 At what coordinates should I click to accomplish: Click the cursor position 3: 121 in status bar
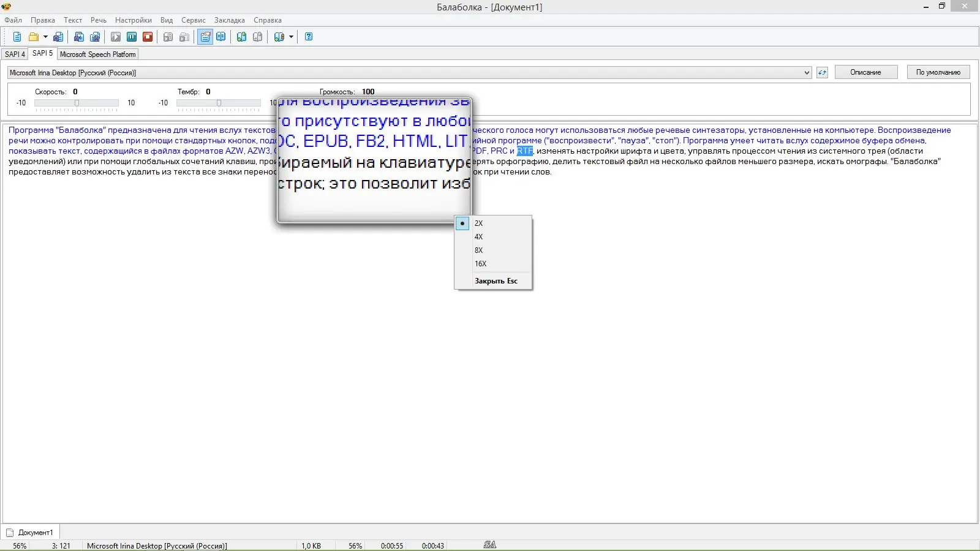[61, 546]
